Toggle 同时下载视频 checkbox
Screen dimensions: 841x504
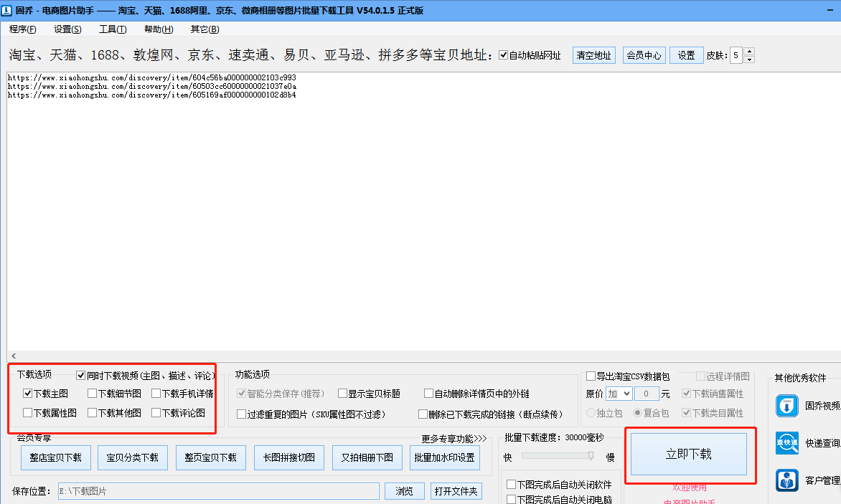point(81,376)
